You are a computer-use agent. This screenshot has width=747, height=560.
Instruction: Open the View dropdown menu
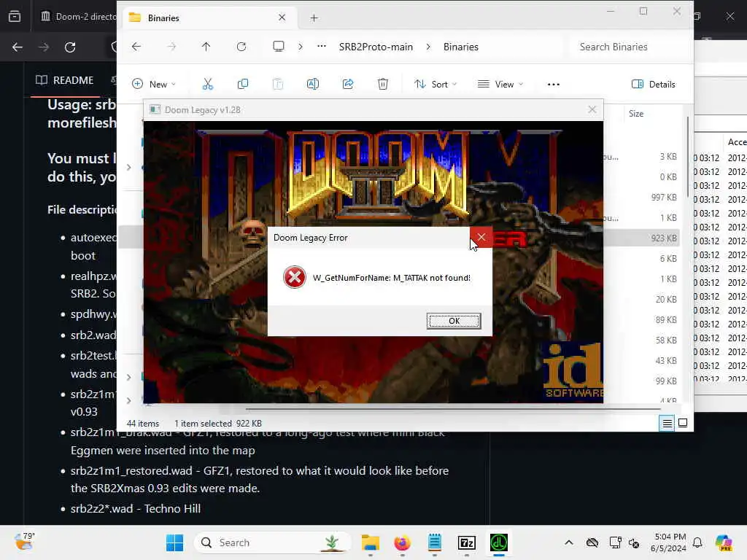500,85
